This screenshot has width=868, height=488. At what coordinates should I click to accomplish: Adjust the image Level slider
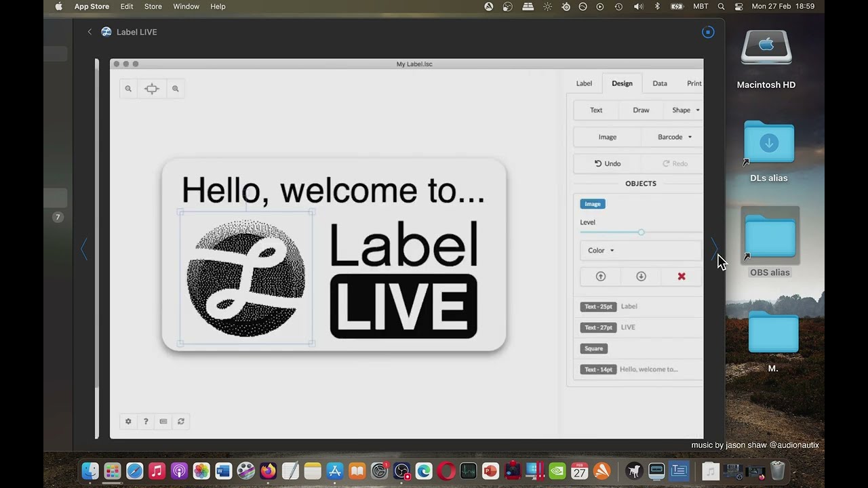coord(641,232)
